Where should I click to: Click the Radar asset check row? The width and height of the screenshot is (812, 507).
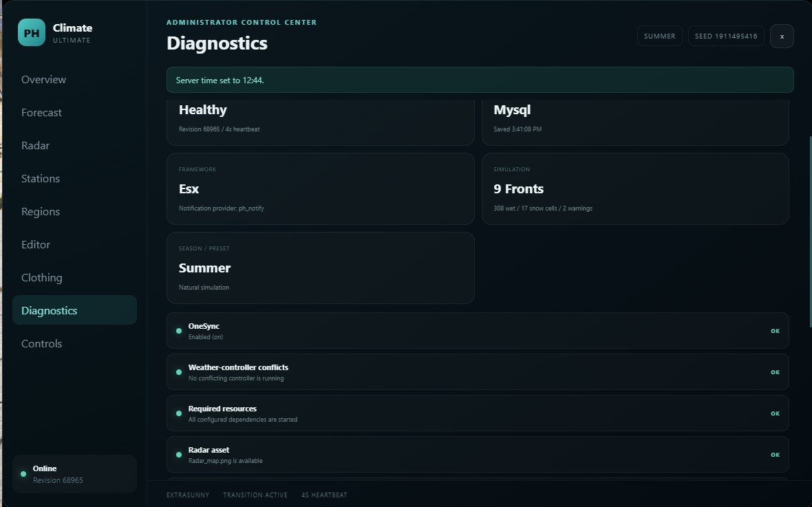[x=478, y=455]
